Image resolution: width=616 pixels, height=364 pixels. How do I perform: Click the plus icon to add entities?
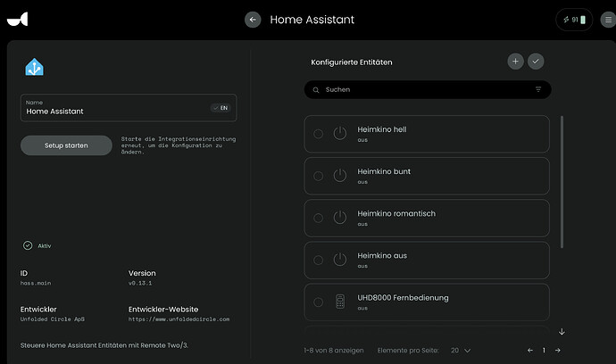[515, 62]
